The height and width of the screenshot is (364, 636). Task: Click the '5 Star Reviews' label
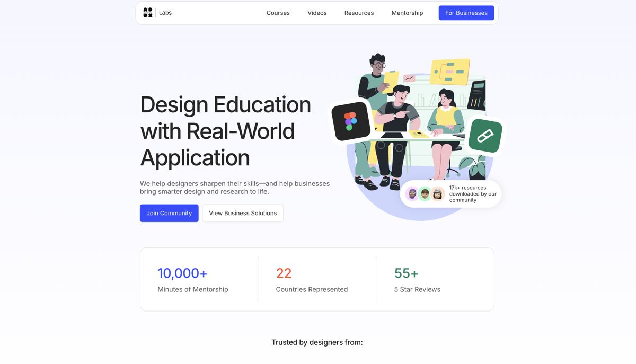click(417, 289)
